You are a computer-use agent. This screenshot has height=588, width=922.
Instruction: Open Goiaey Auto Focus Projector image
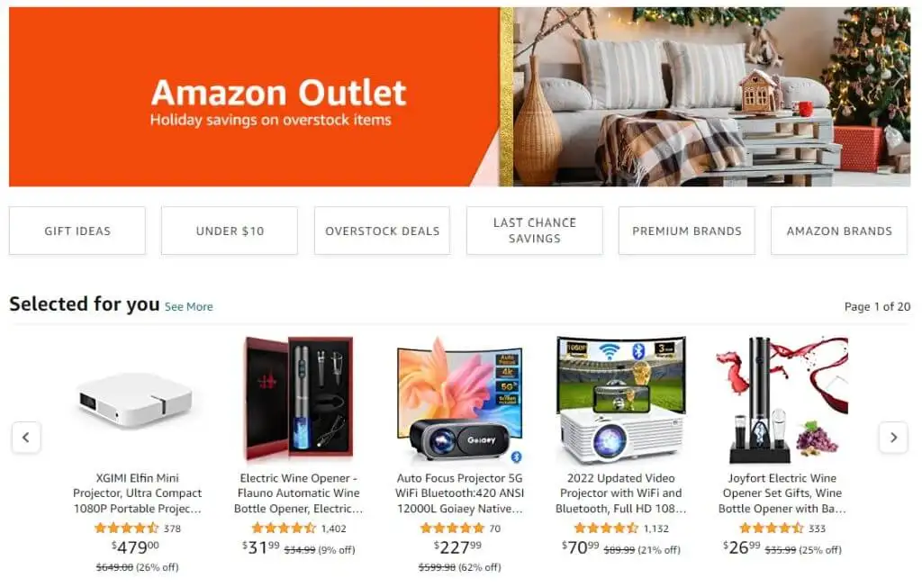(x=460, y=399)
